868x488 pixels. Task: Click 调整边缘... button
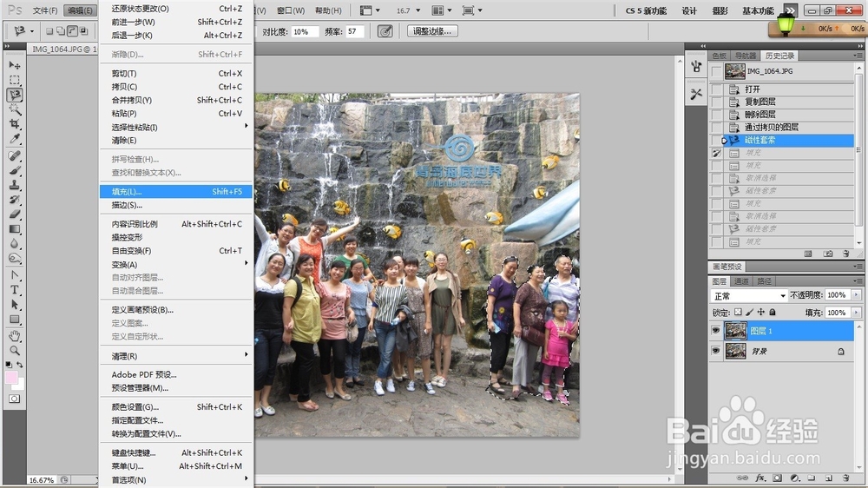coord(431,31)
